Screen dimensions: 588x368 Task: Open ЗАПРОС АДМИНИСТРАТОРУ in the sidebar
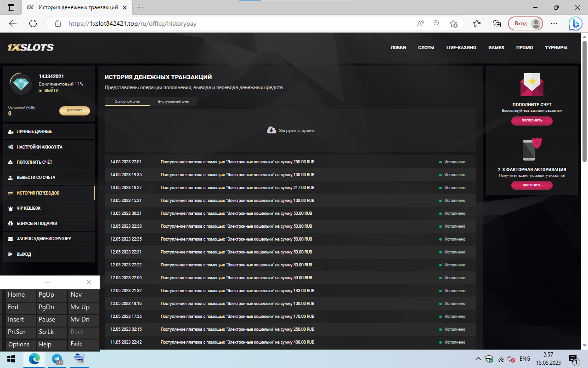pos(49,239)
